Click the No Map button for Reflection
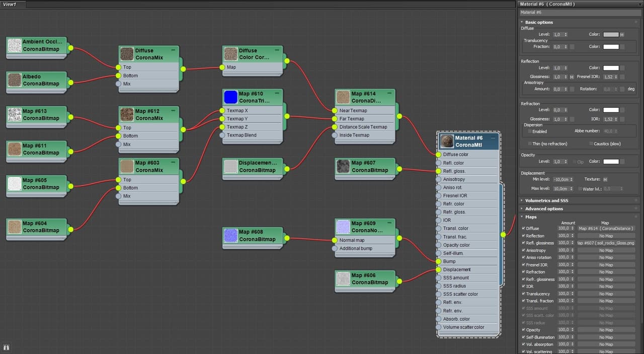Screen dimensions: 644x354 click(x=606, y=236)
